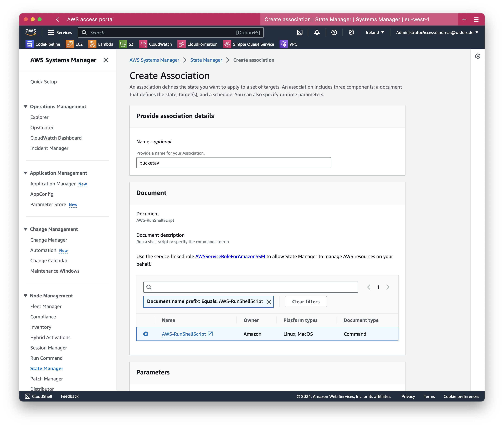Viewport: 504px width, 427px height.
Task: Follow the State Manager breadcrumb link
Action: [206, 60]
